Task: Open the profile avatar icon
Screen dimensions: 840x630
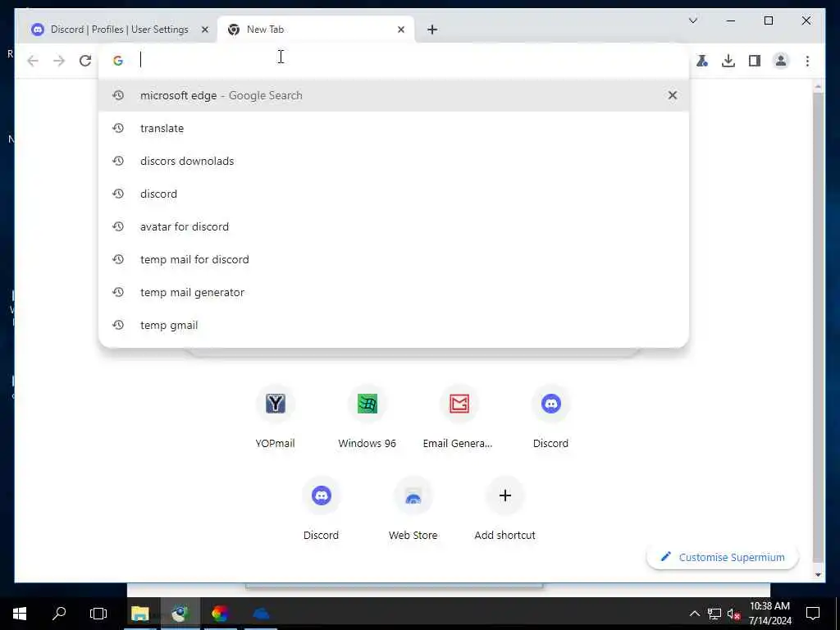Action: point(781,61)
